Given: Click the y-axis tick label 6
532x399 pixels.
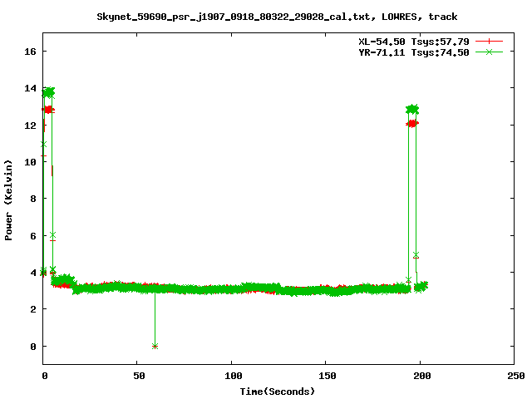Looking at the screenshot, I should point(33,236).
